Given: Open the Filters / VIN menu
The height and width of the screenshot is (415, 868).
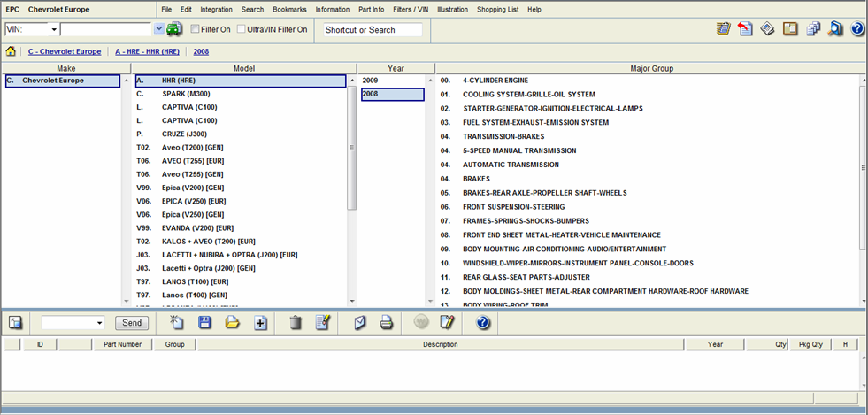Looking at the screenshot, I should coord(411,10).
